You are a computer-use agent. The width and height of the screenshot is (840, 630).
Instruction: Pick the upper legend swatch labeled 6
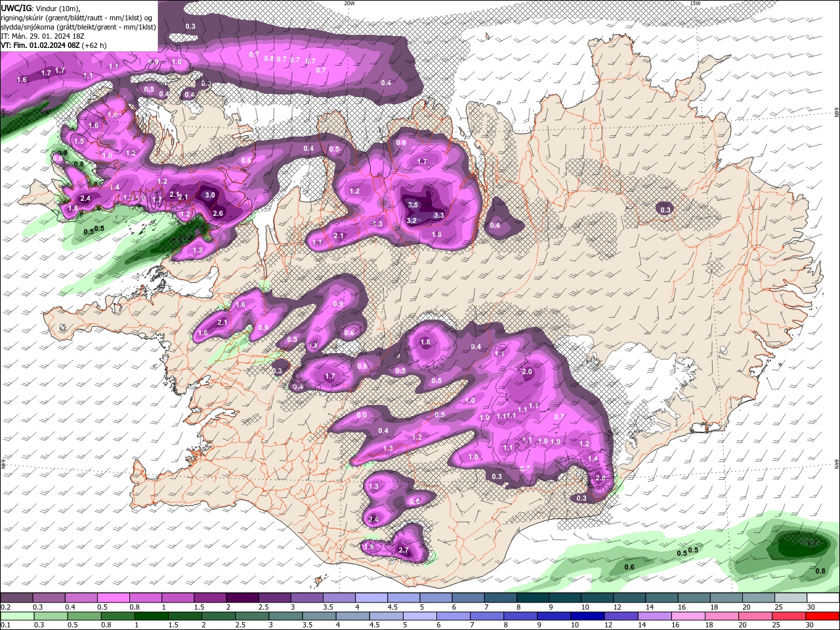468,598
